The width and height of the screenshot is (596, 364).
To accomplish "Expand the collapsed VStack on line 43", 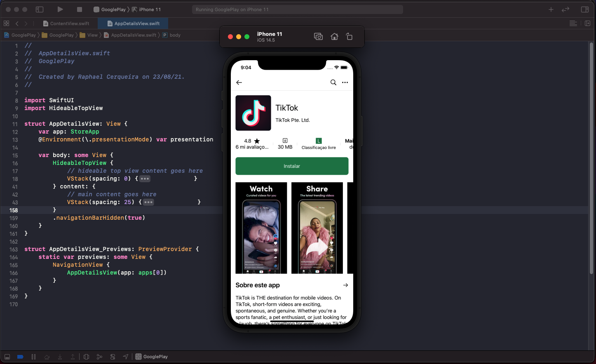I will pos(148,202).
